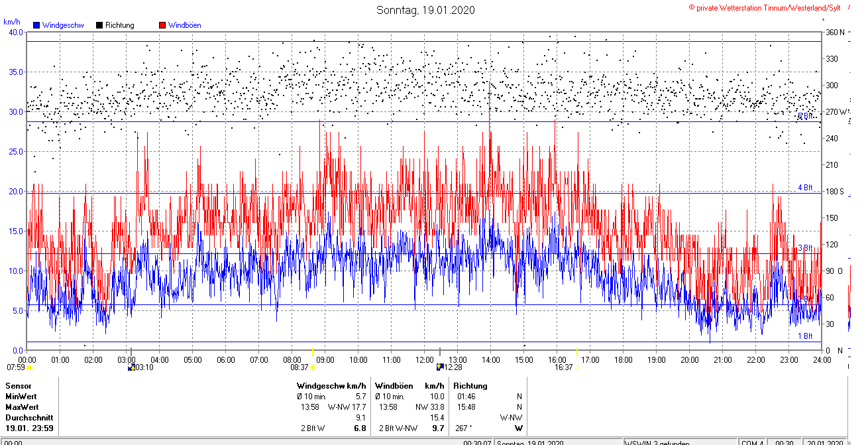Click the current gust value 9.7
The height and width of the screenshot is (445, 868).
[439, 428]
